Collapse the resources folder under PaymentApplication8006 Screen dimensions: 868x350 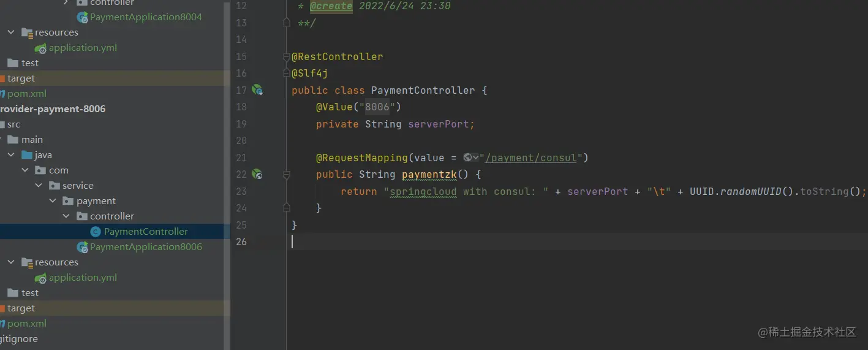click(x=11, y=262)
